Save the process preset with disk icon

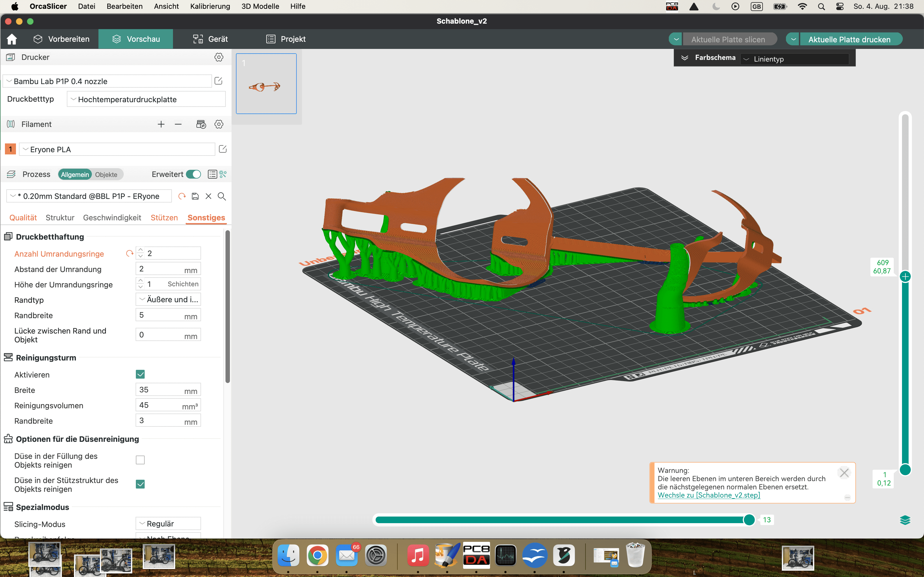pos(195,196)
